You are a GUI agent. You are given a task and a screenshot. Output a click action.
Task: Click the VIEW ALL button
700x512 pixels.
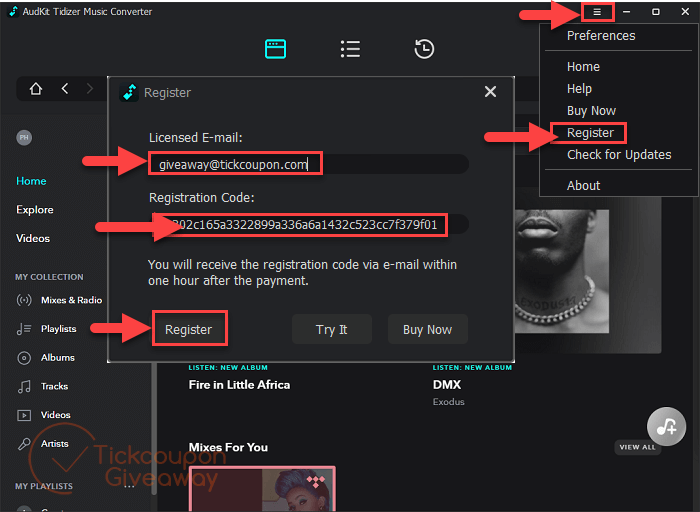[x=638, y=447]
